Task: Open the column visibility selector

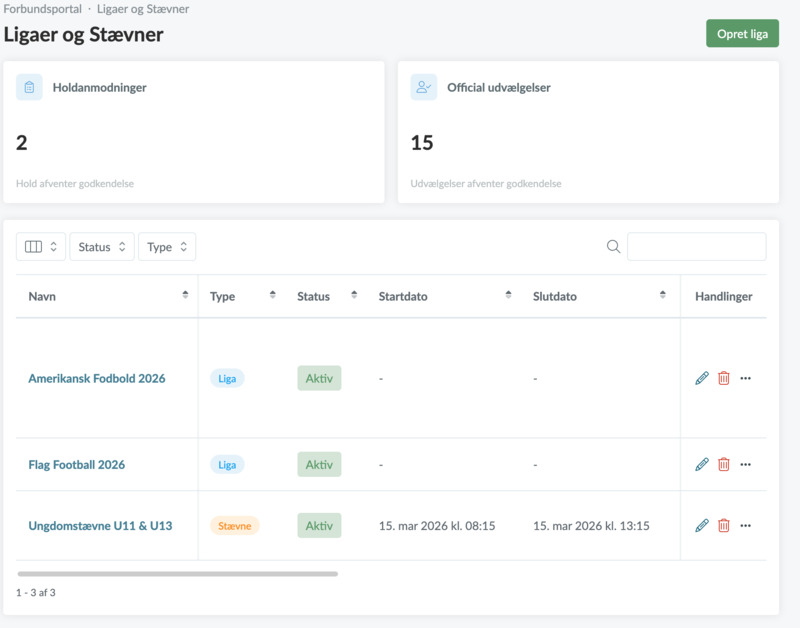Action: (x=41, y=247)
